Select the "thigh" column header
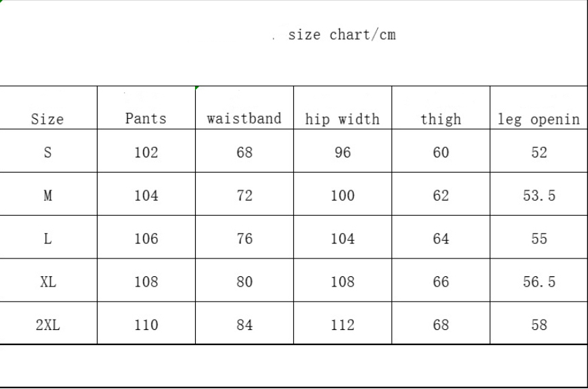Screen dimensions: 588x389 click(x=441, y=119)
